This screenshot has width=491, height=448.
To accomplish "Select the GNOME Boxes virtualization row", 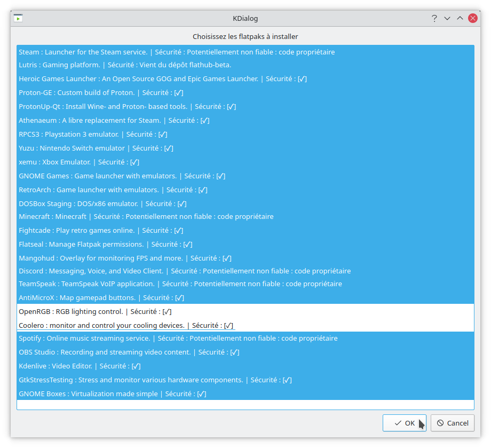I will coord(245,394).
